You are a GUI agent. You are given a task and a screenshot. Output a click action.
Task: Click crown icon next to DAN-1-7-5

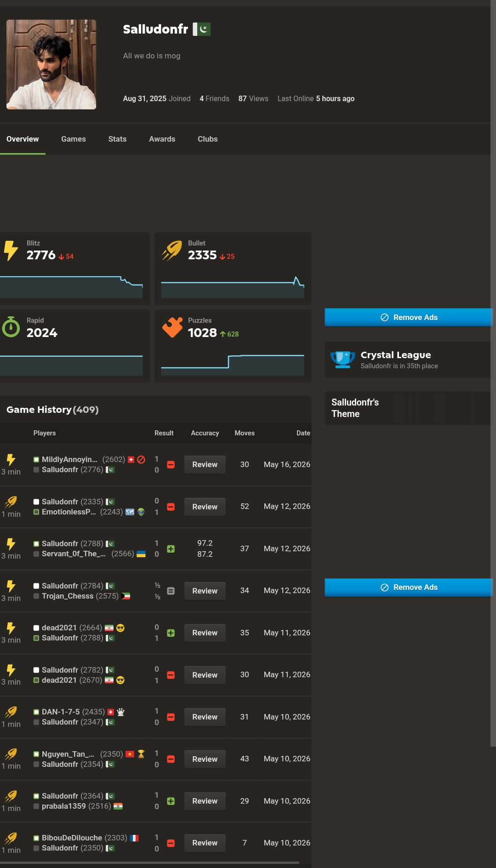click(120, 712)
